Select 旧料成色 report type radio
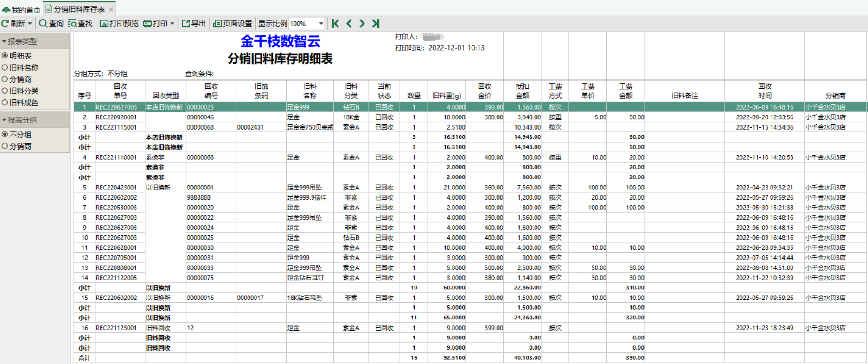 pos(5,103)
